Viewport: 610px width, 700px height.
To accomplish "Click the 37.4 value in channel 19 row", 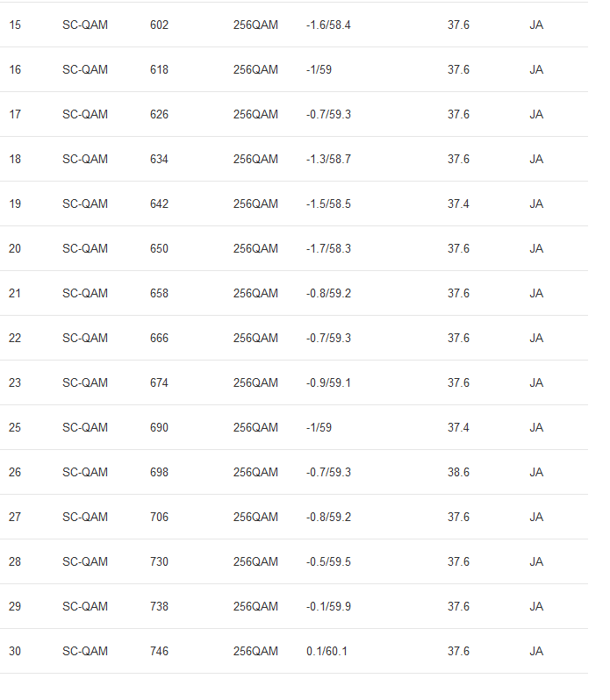I will click(x=458, y=204).
